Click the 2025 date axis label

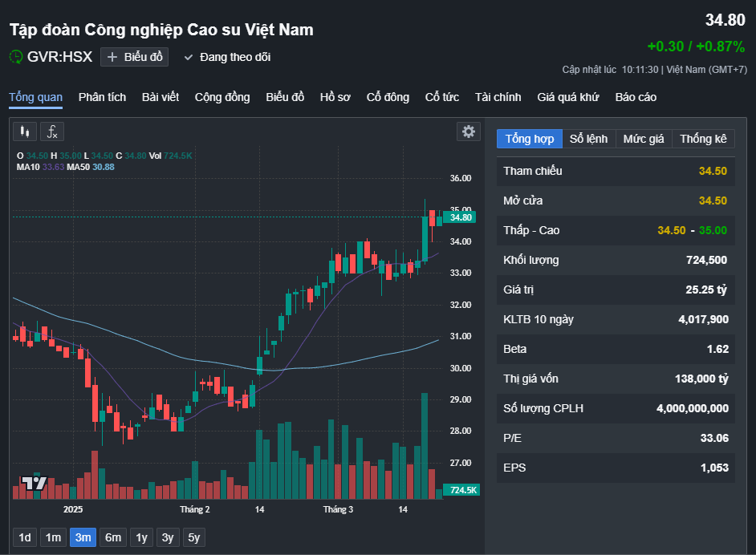tap(73, 510)
